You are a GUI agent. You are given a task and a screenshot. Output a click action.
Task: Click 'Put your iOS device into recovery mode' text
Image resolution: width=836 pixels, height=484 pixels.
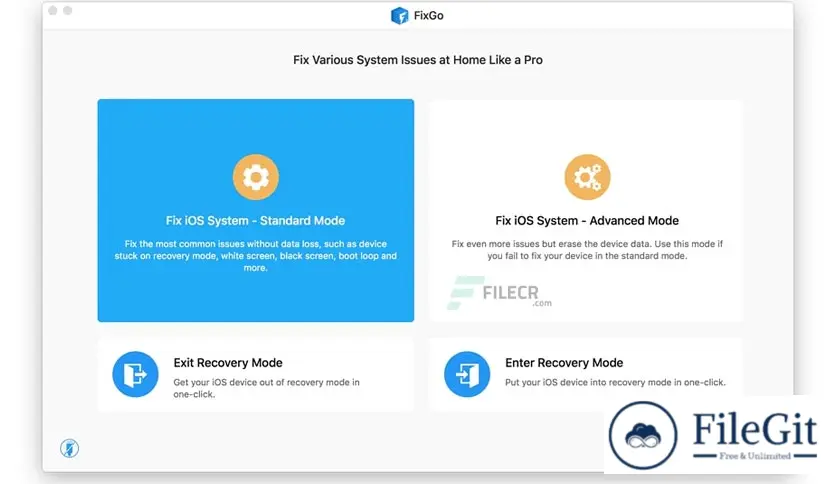pyautogui.click(x=615, y=382)
